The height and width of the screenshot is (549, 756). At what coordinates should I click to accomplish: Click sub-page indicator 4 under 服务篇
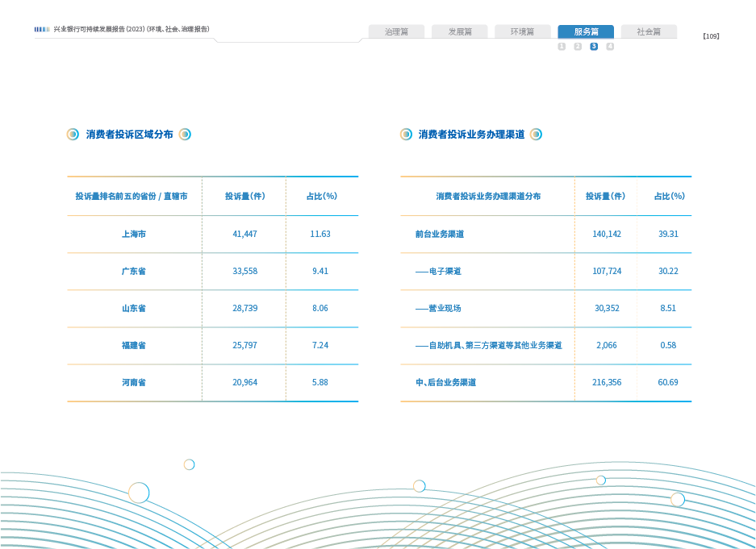[610, 47]
